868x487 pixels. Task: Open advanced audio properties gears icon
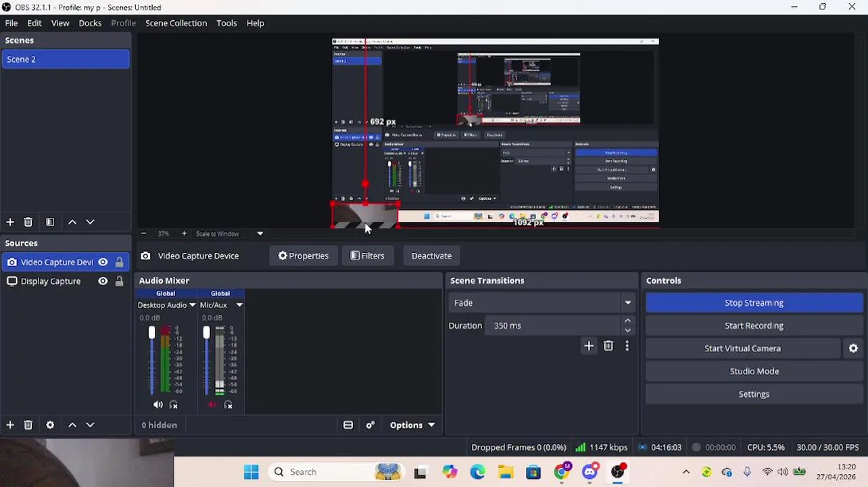[370, 425]
